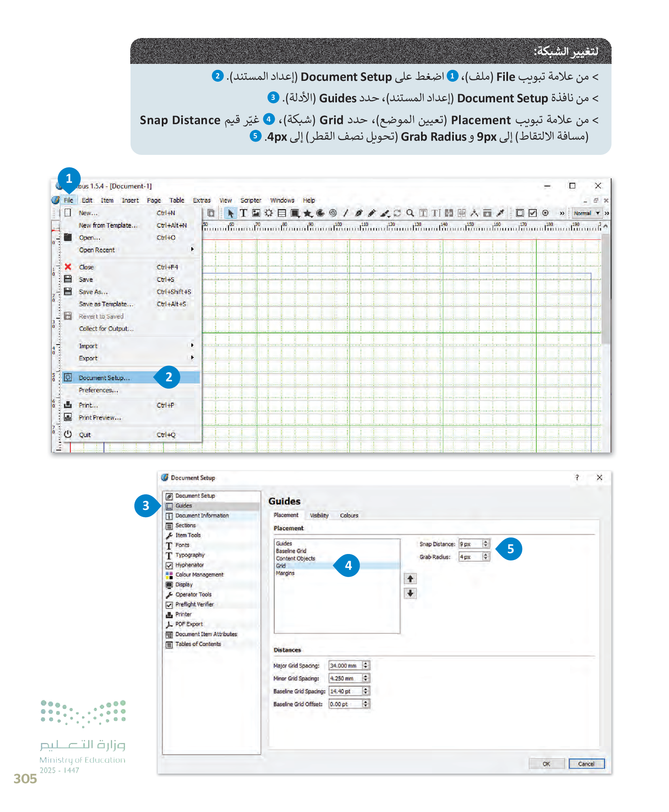Select the Eye Dropper tool
669x812 pixels.
[500, 213]
